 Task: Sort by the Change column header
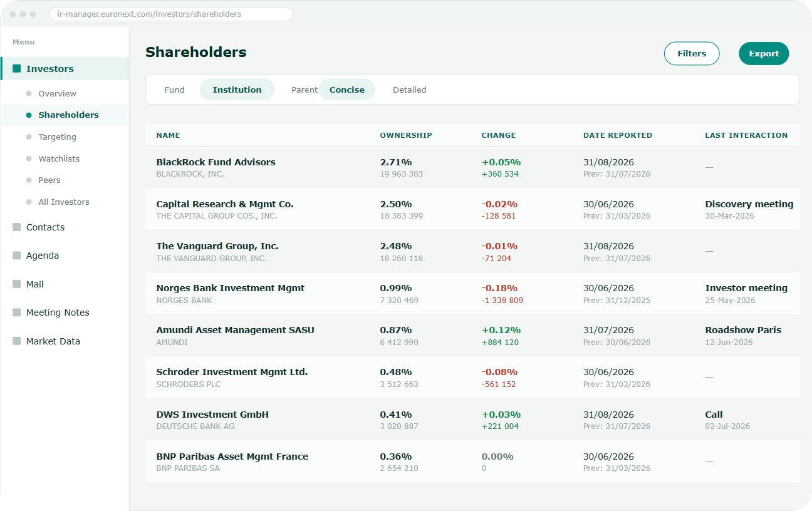click(x=499, y=135)
